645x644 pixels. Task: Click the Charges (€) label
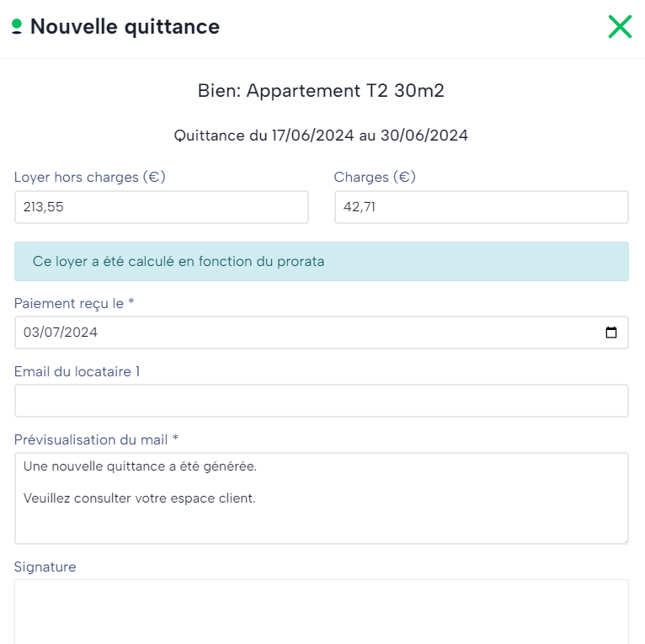[375, 178]
